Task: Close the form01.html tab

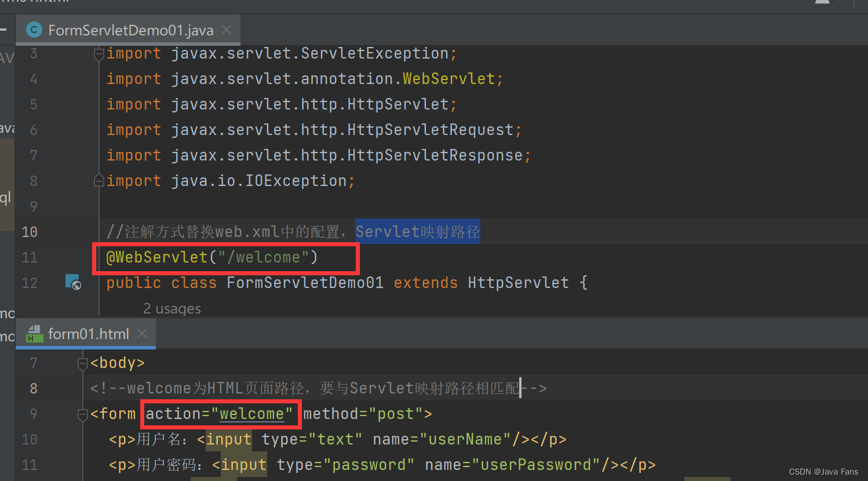Action: [x=142, y=333]
